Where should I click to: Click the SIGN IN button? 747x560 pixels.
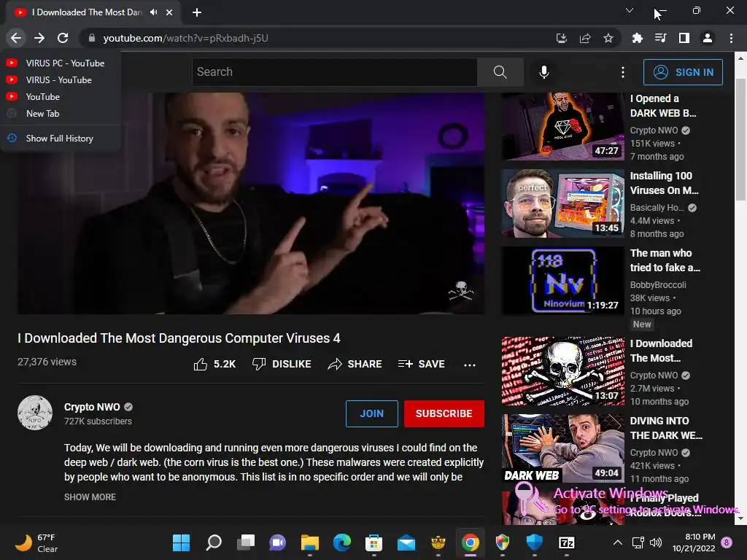(x=683, y=72)
